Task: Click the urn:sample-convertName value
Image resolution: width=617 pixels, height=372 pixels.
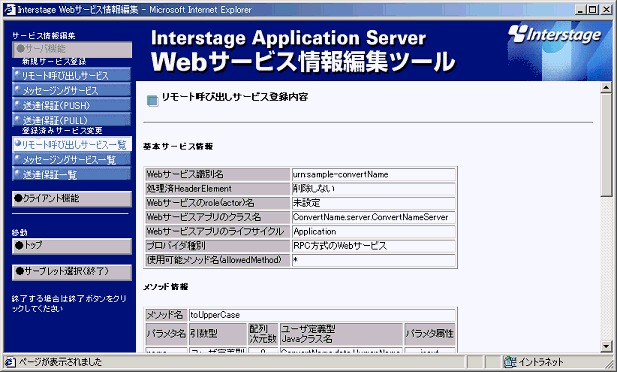Action: click(373, 174)
